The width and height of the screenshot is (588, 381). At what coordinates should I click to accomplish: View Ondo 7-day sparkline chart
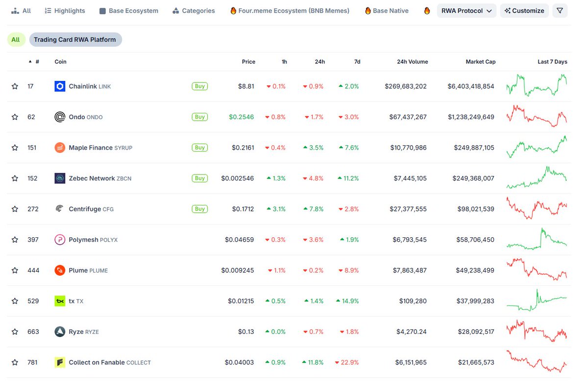click(x=537, y=116)
